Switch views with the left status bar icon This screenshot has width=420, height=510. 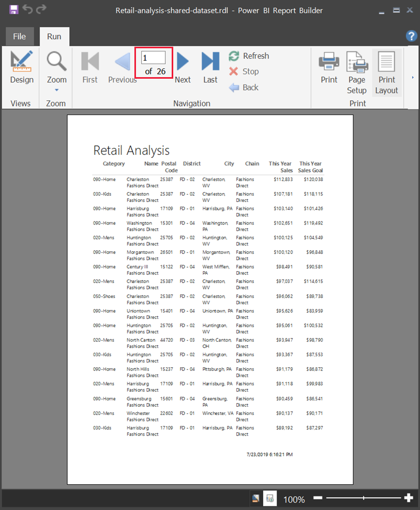[255, 498]
